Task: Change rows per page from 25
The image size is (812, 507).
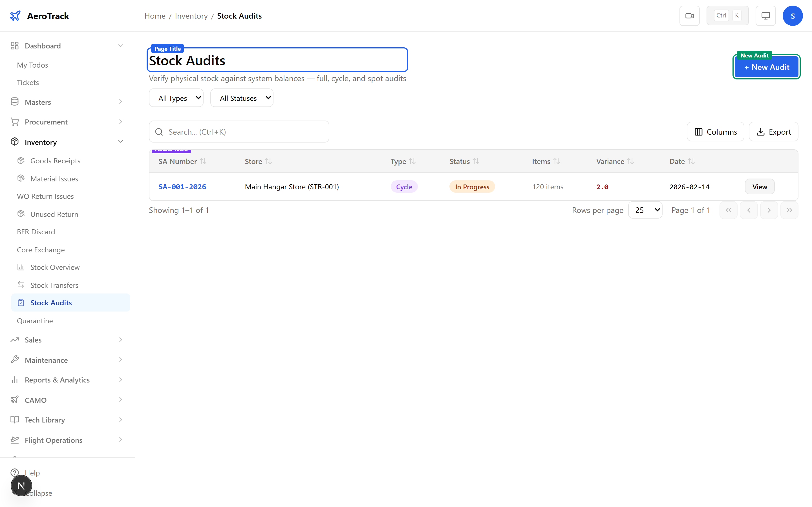Action: point(645,210)
